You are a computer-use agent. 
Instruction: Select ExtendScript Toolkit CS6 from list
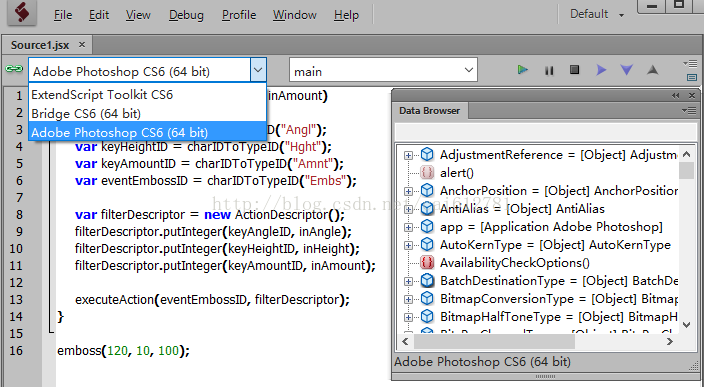(147, 95)
